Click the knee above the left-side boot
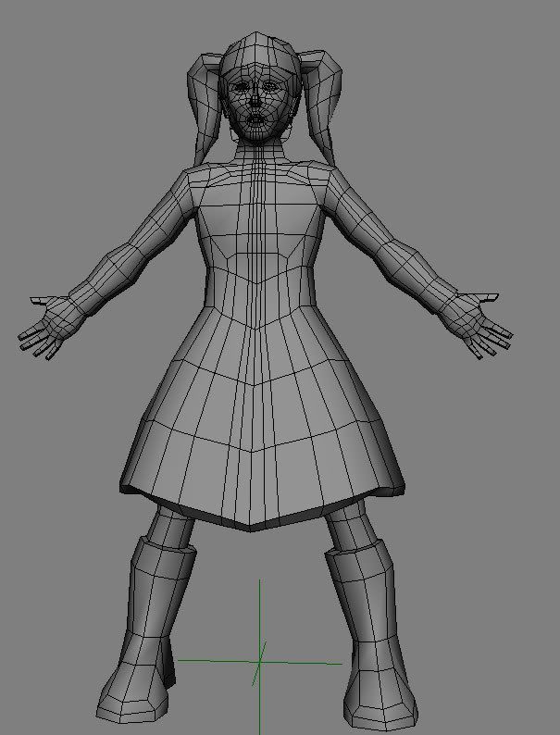This screenshot has height=735, width=560. pyautogui.click(x=171, y=526)
